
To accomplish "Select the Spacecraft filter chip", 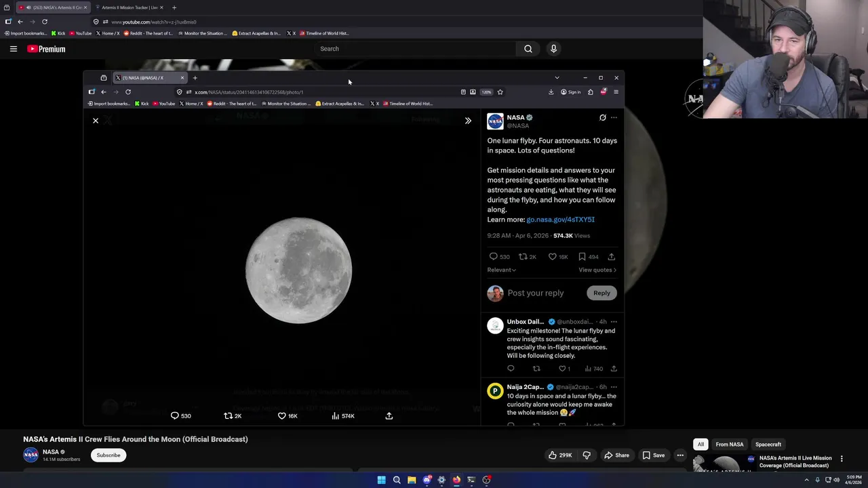I will coord(768,445).
